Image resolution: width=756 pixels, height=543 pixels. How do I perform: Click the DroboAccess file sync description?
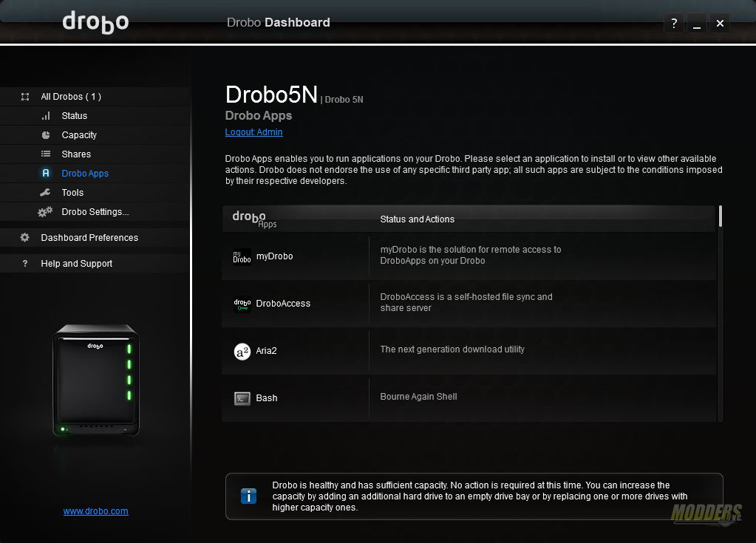click(466, 303)
